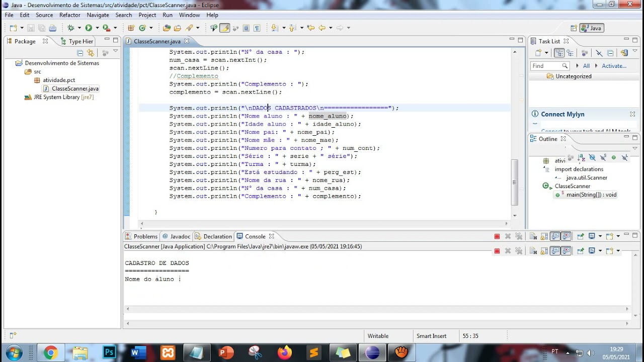Switch to the Javadoc tab
This screenshot has height=362, width=644.
point(176,236)
